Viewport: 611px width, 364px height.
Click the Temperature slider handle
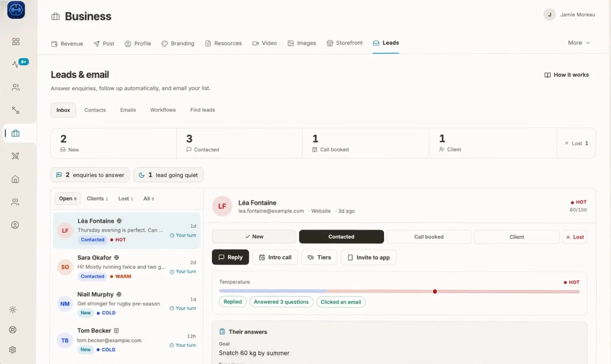[x=435, y=291]
